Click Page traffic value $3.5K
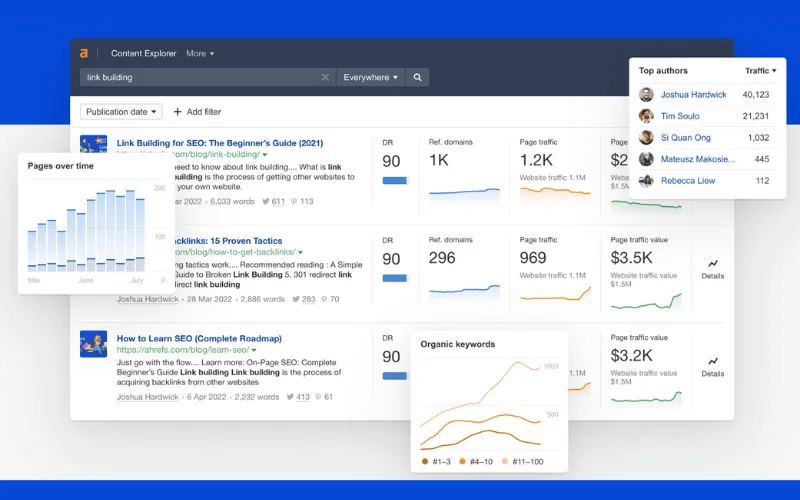Image resolution: width=800 pixels, height=500 pixels. pos(631,258)
